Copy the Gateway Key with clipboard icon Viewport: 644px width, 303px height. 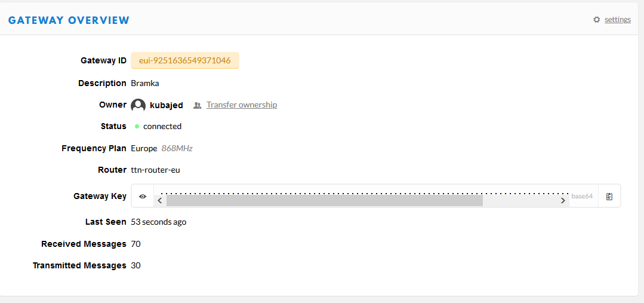click(x=609, y=196)
